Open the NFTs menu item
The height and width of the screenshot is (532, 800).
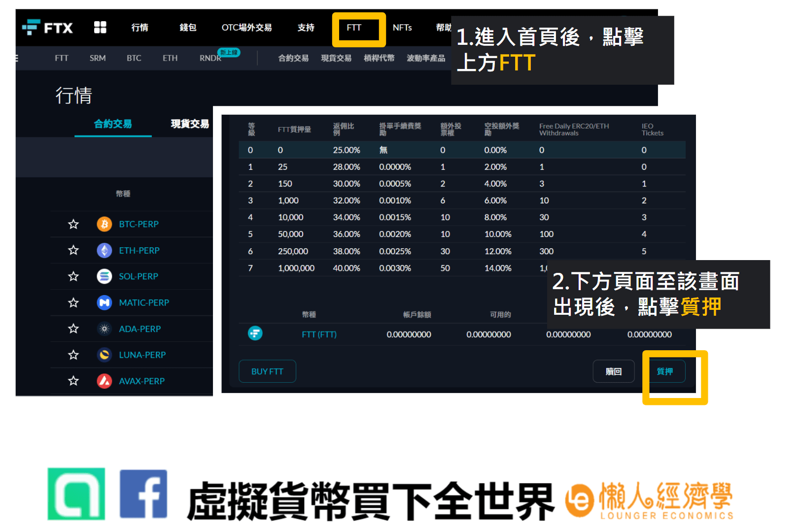click(x=402, y=28)
